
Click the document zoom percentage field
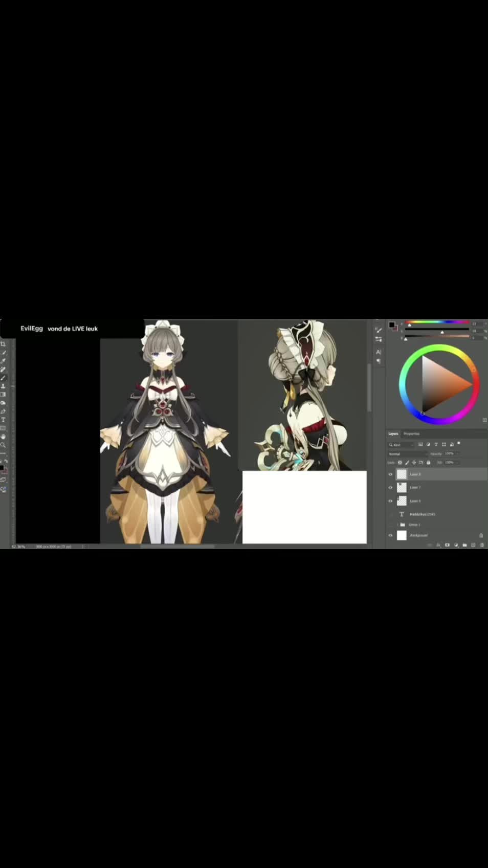18,547
